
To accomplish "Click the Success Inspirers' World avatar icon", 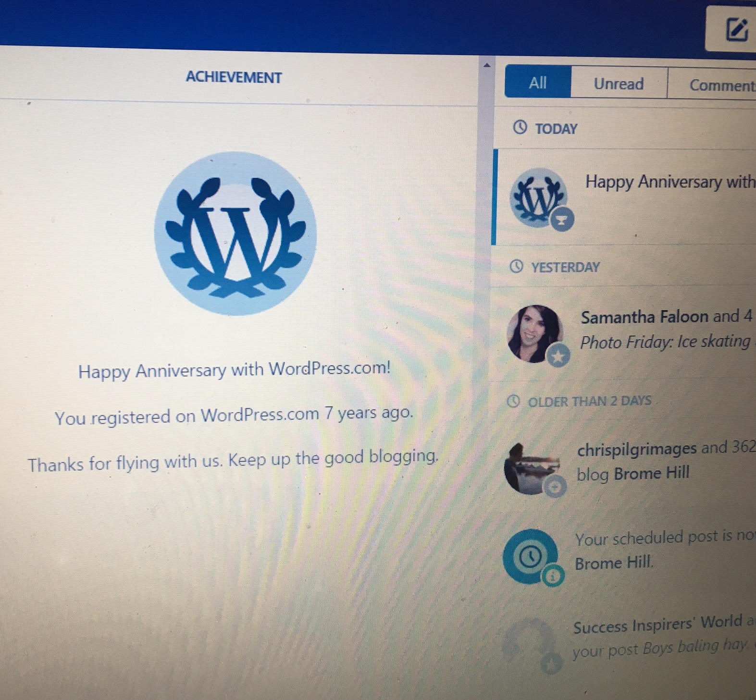I will (529, 642).
